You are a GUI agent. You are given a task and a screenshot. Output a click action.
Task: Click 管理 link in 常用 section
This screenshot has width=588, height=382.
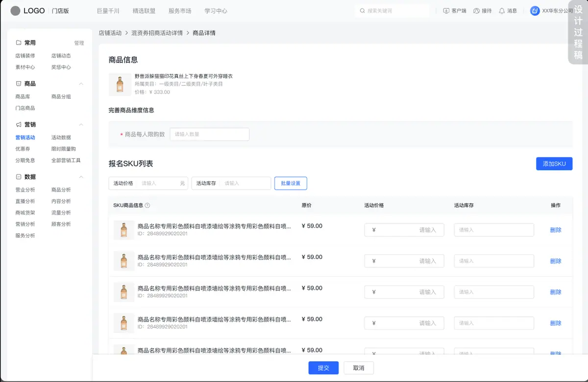[x=79, y=43]
